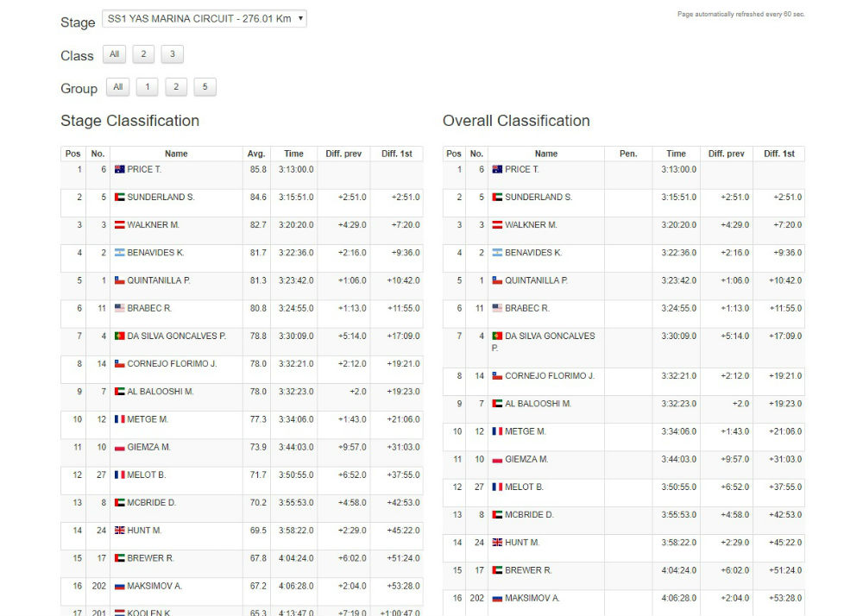
Task: Click Portuguese flag beside DA SILVA GONCALVES in Overall Classification
Action: (497, 336)
